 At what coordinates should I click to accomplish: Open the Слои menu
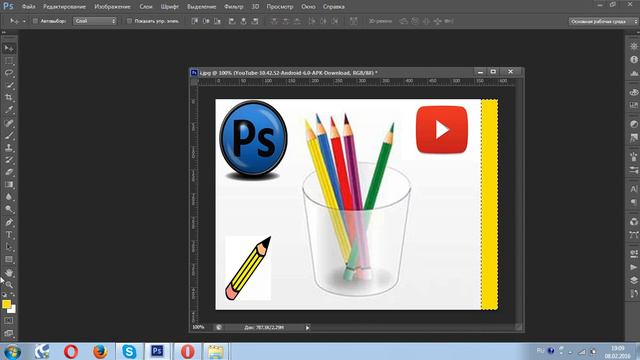click(x=146, y=7)
